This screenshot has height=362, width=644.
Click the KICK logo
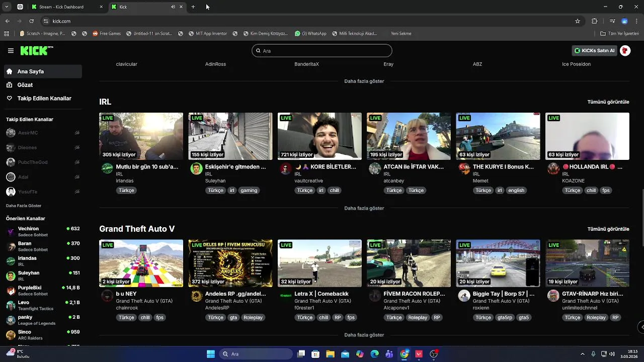pos(36,51)
